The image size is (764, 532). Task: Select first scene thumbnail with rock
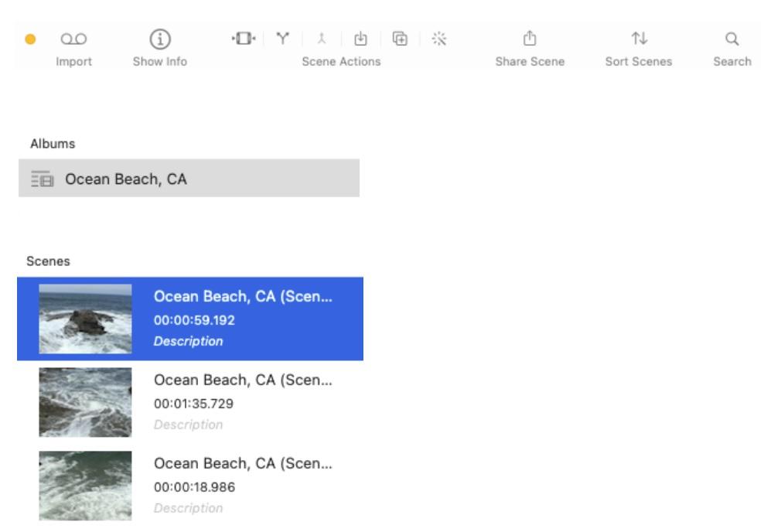(85, 319)
